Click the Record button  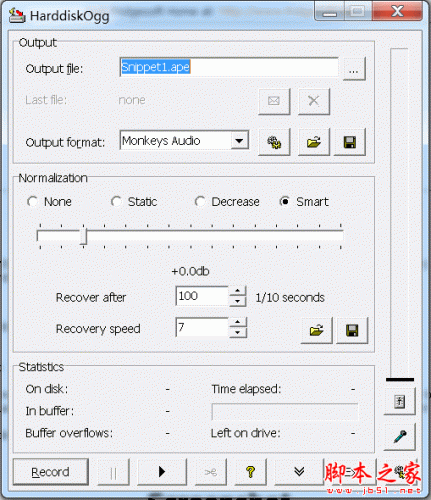51,472
